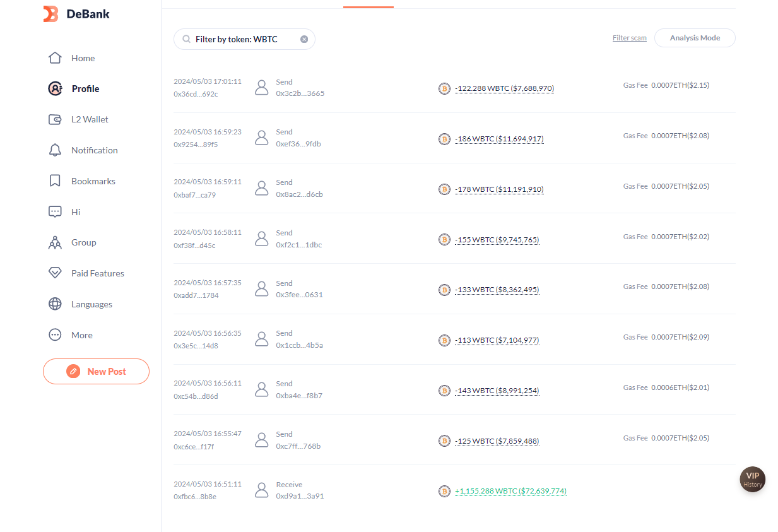This screenshot has width=778, height=532.
Task: Open transaction hash 0xfbc6...8b8e
Action: click(195, 497)
